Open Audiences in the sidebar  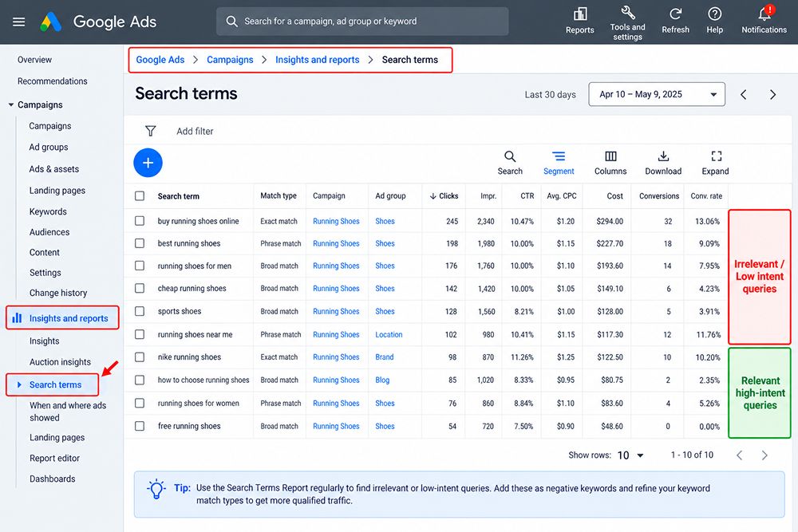[x=49, y=232]
